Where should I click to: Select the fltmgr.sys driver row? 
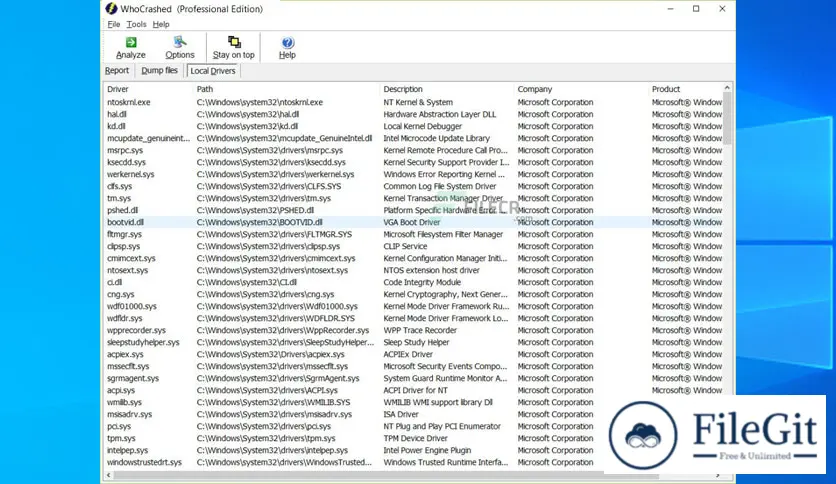point(413,234)
